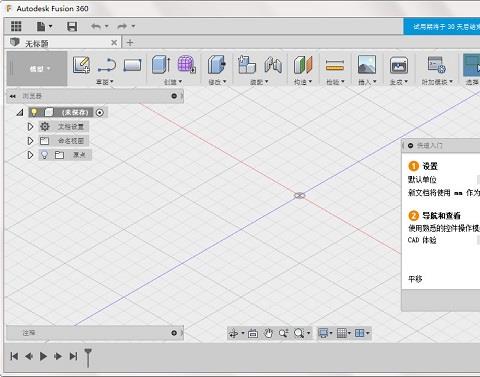
Task: Click the timeline history marker
Action: click(88, 357)
